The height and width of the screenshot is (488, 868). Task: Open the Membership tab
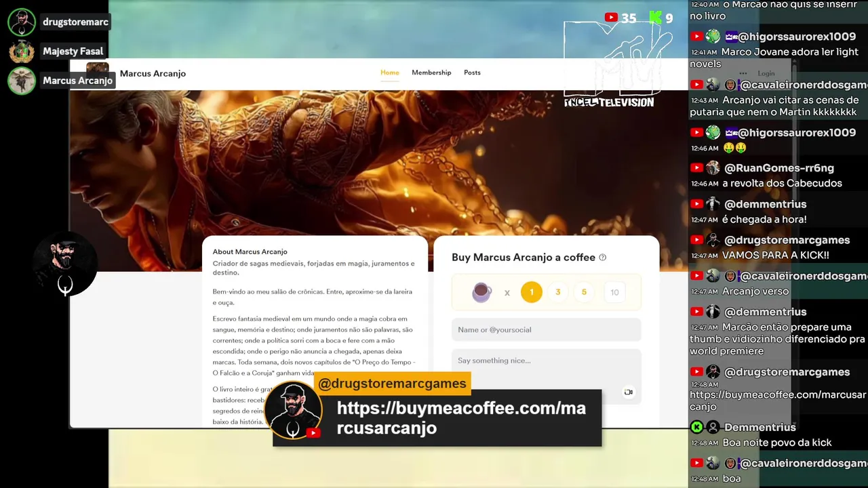[x=431, y=73]
